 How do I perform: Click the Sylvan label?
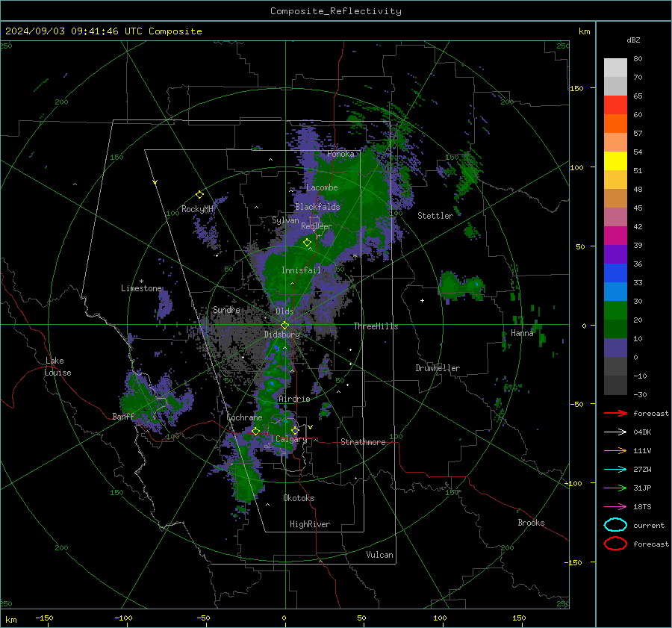click(285, 220)
